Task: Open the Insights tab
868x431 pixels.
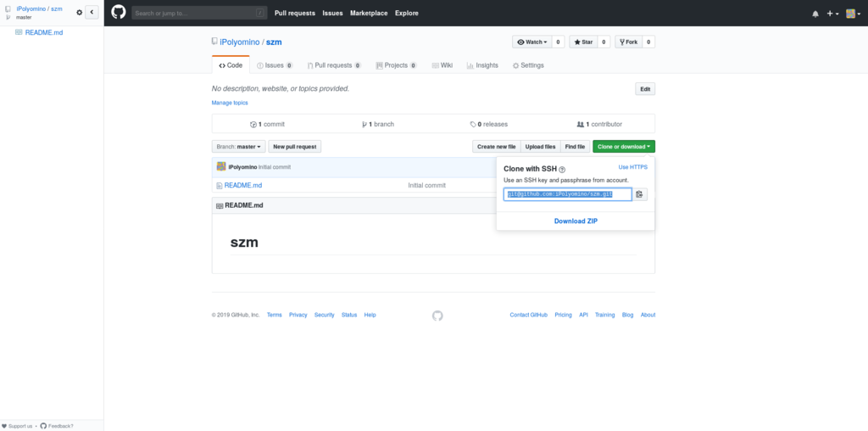Action: pos(482,65)
